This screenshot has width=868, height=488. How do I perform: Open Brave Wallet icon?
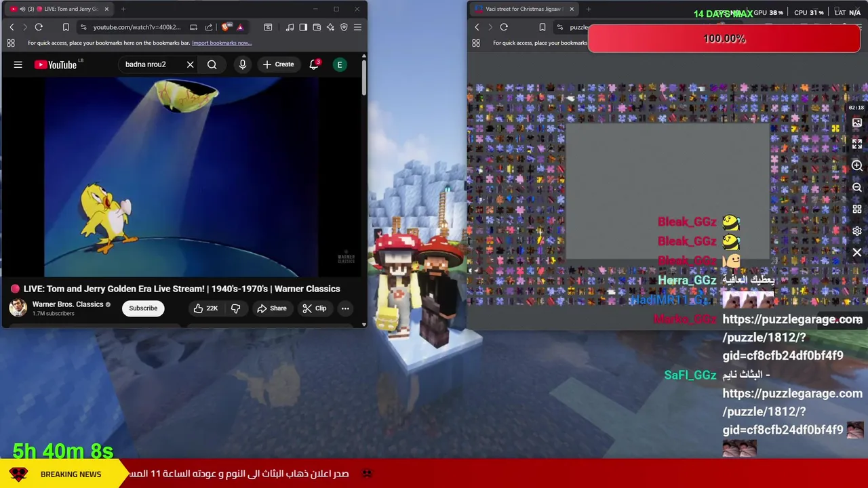click(x=317, y=27)
